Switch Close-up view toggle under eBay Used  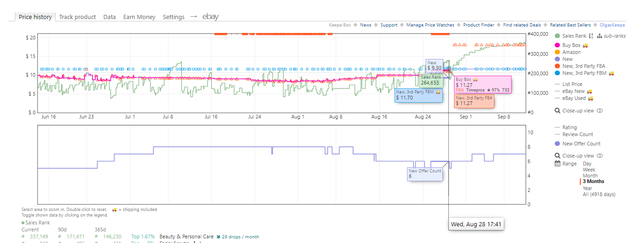coord(599,111)
